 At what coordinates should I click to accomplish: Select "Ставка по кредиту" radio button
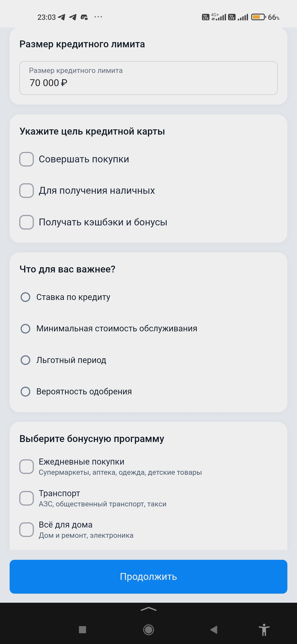[26, 297]
